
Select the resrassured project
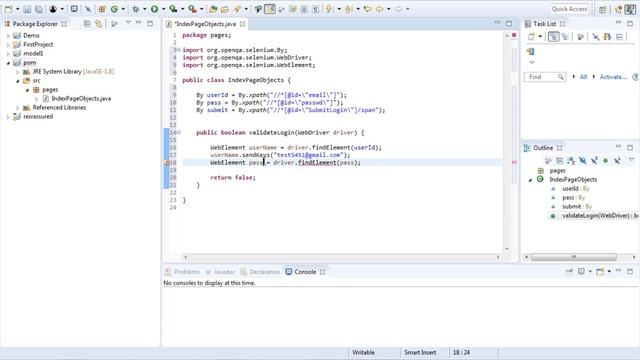point(38,117)
